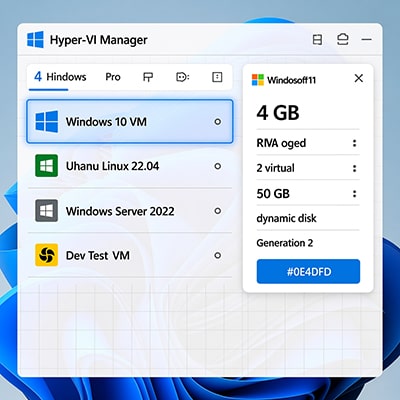Click the paint roller icon tab
The height and width of the screenshot is (400, 400).
pyautogui.click(x=148, y=77)
